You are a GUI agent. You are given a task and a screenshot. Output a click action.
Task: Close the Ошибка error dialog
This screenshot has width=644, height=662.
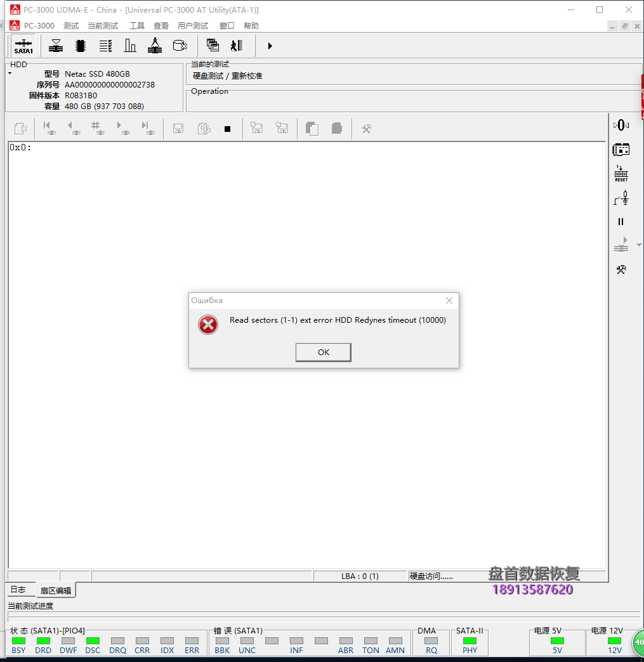point(449,301)
